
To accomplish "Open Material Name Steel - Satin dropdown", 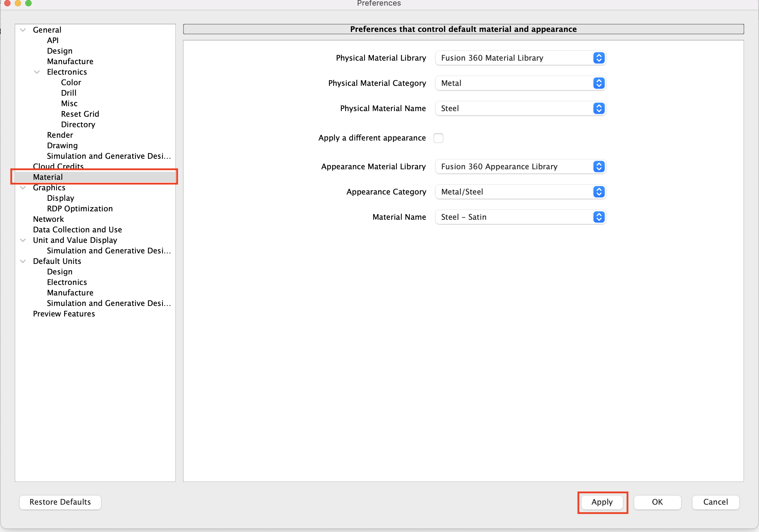I will [x=520, y=217].
